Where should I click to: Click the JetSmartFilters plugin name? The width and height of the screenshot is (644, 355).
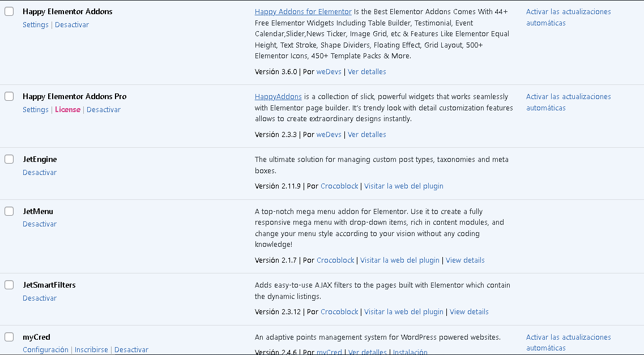click(x=49, y=285)
